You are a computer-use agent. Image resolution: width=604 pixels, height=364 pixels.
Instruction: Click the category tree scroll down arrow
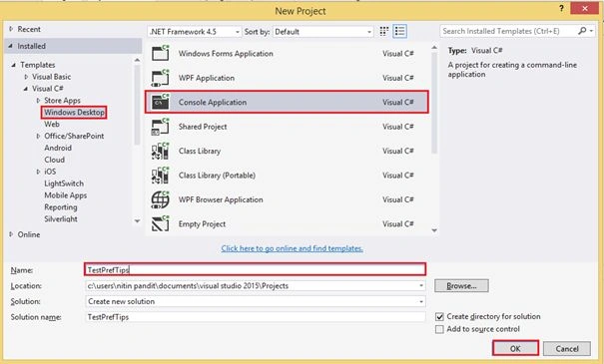pyautogui.click(x=137, y=220)
